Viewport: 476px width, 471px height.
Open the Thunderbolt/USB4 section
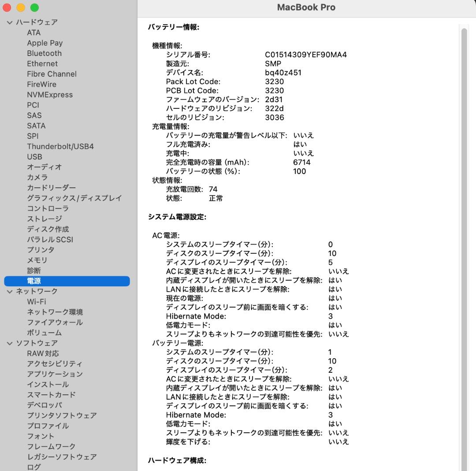[60, 146]
